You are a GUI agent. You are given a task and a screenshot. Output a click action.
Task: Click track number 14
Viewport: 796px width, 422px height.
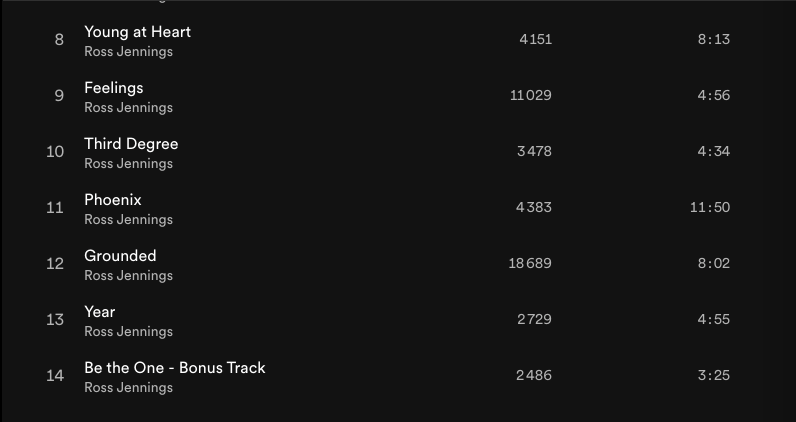(55, 376)
